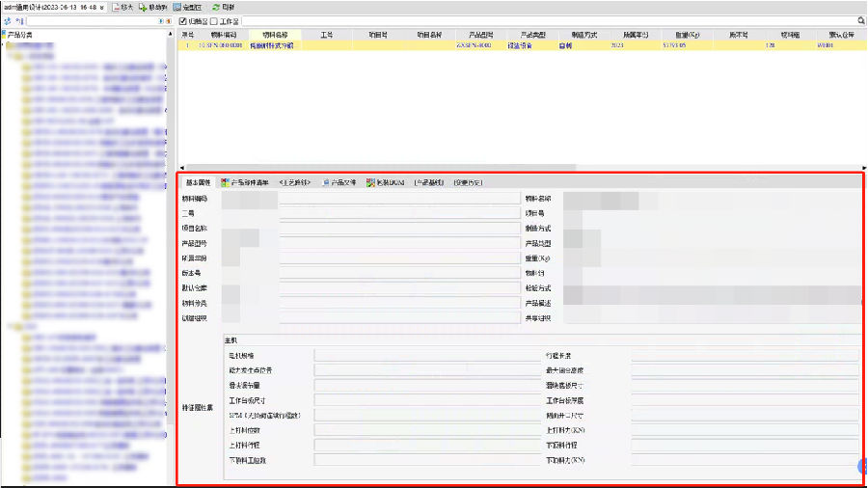The image size is (868, 488).
Task: Click the 行程长度 attribute input field
Action: pos(745,355)
